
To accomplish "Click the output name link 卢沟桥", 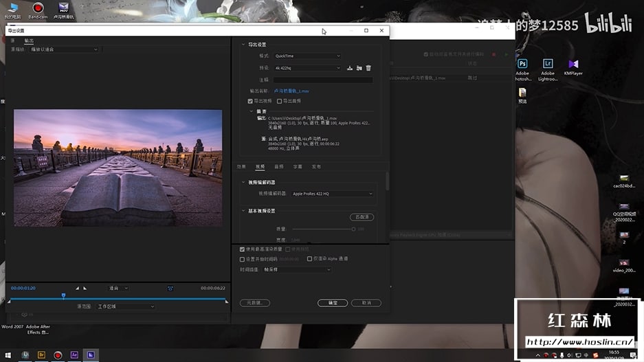I will (291, 91).
